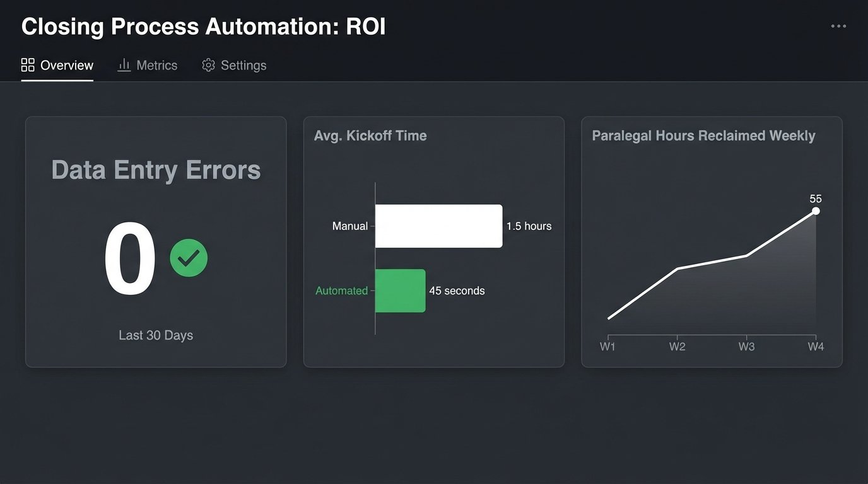Screen dimensions: 868x484
Task: Open the Settings tab
Action: pos(243,64)
